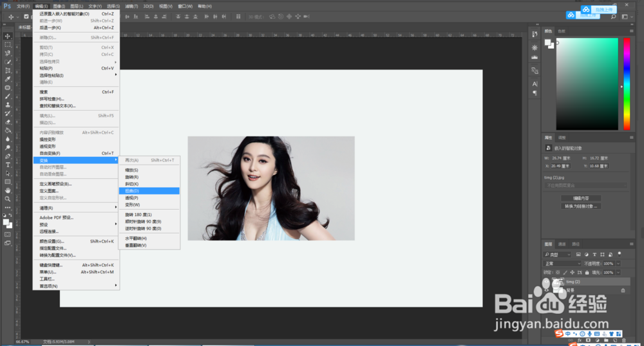
Task: Filter layers by pixel image icon
Action: pyautogui.click(x=578, y=255)
